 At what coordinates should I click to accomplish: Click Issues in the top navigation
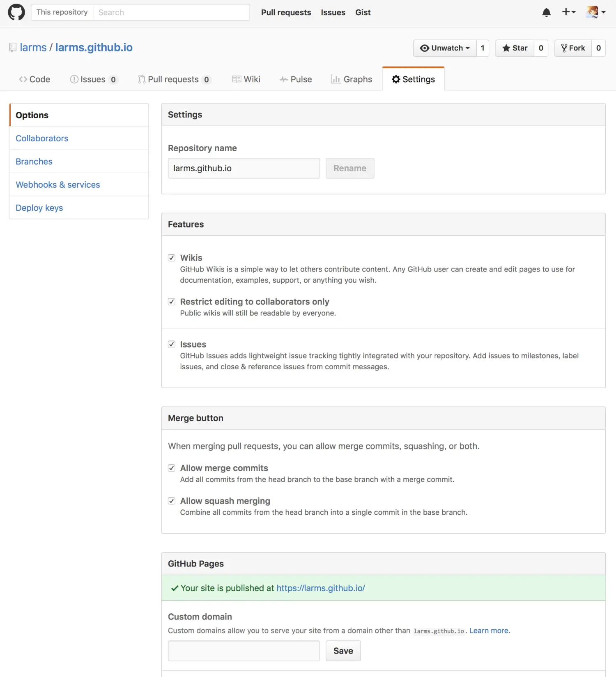(x=333, y=12)
